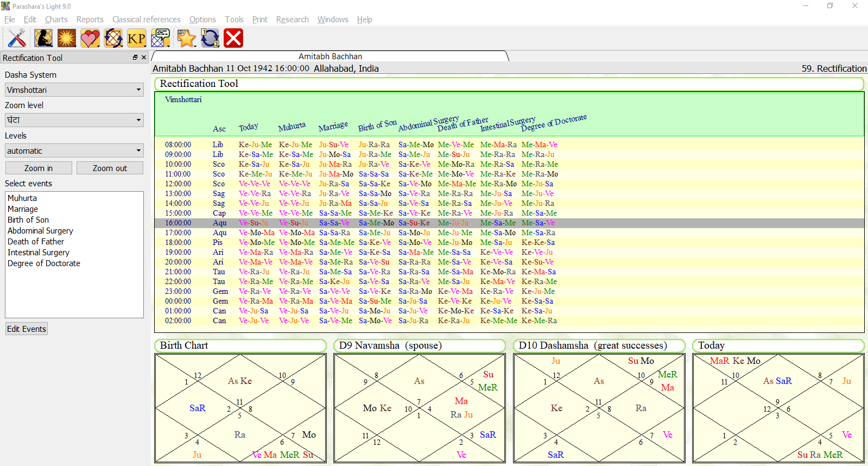Open the wrench and screwdriver tools icon

[x=17, y=38]
